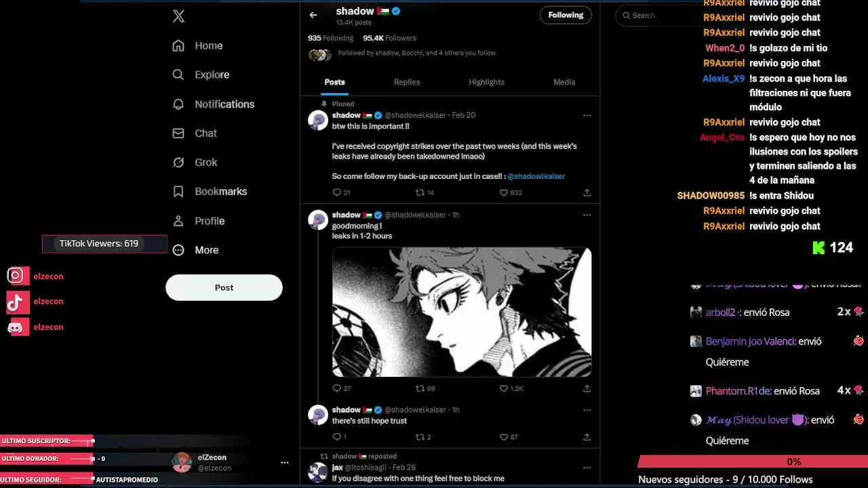Image resolution: width=868 pixels, height=488 pixels.
Task: Click the X logo icon
Action: tap(178, 16)
